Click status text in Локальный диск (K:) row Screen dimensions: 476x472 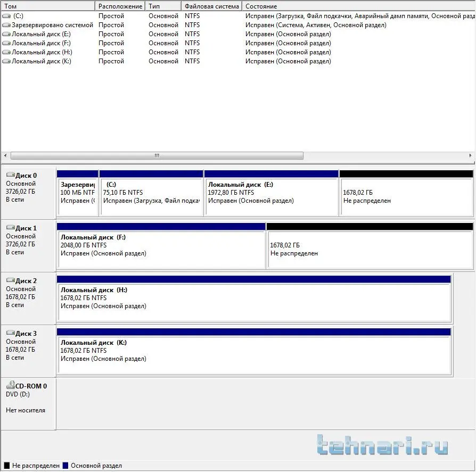click(288, 61)
